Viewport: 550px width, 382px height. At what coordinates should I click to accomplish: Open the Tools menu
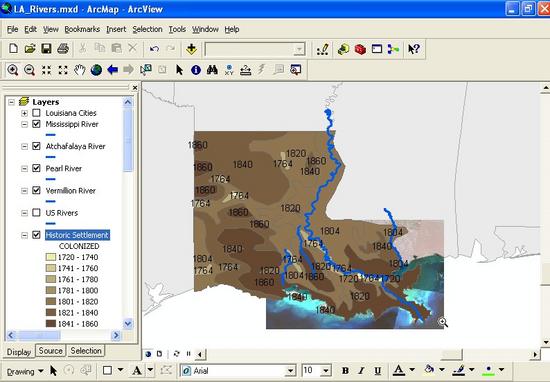click(x=177, y=29)
